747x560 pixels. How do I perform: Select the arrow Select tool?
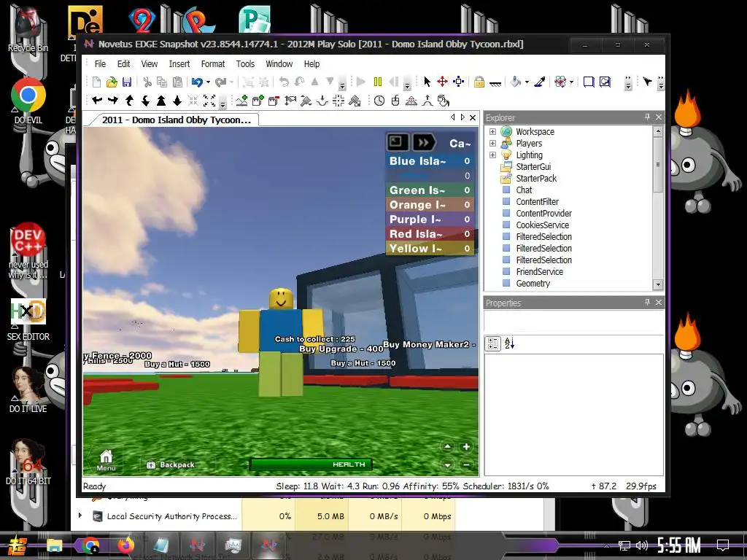click(x=427, y=82)
